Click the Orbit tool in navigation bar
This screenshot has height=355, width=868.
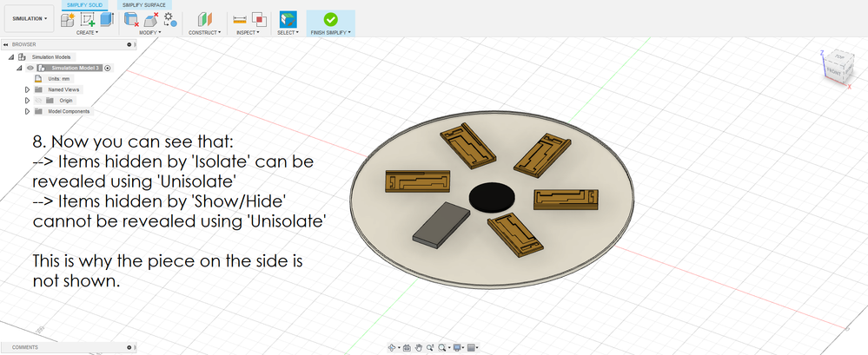pos(392,347)
